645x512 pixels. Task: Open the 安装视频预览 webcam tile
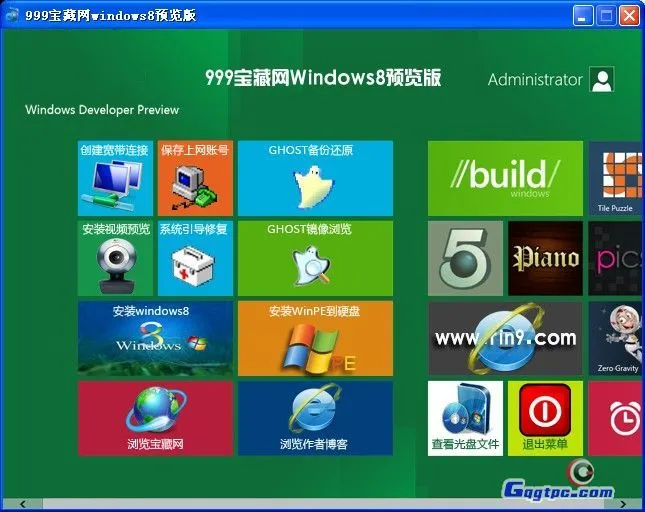click(115, 258)
